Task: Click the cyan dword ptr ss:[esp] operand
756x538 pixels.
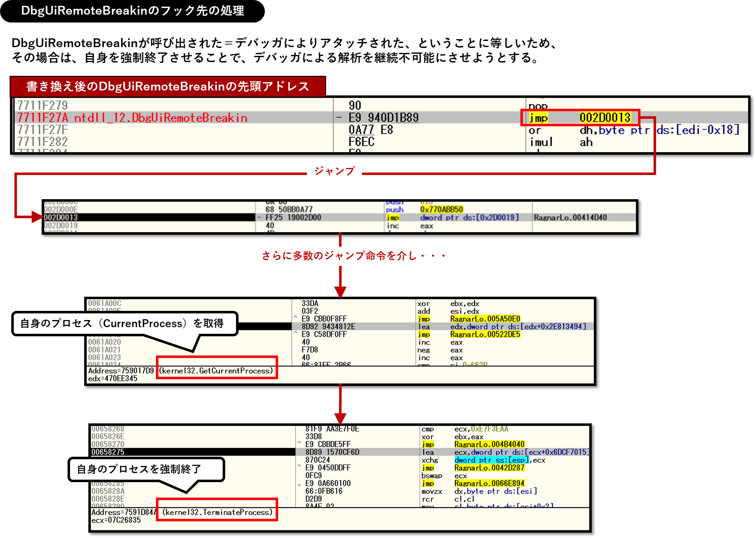Action: (492, 460)
